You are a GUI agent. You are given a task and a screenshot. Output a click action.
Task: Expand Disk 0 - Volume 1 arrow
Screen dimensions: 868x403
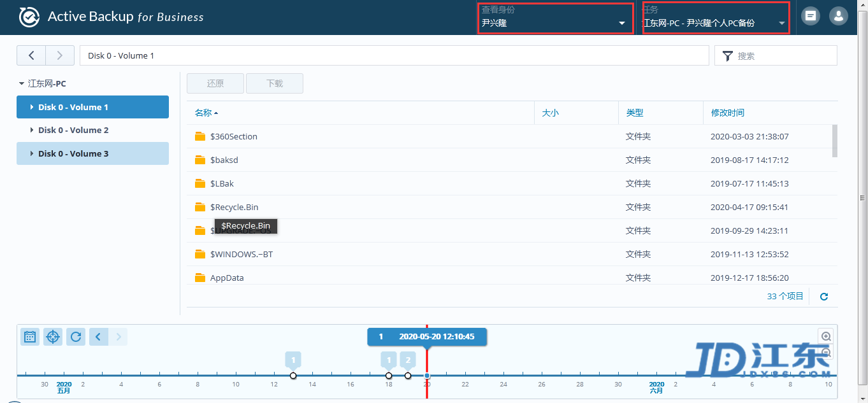click(32, 107)
